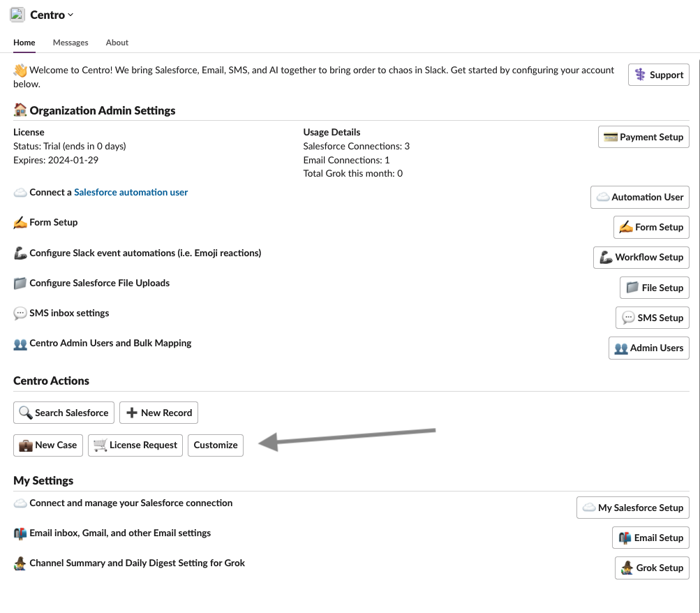Open the About tab
700x613 pixels.
(x=117, y=43)
